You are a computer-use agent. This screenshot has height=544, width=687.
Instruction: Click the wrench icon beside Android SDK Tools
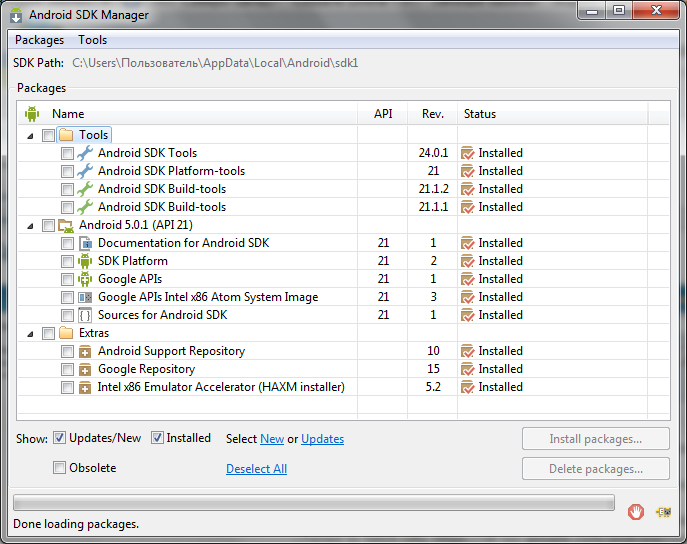pyautogui.click(x=85, y=153)
